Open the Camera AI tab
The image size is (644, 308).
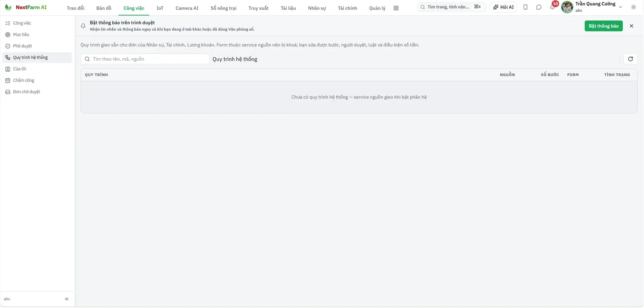click(187, 8)
